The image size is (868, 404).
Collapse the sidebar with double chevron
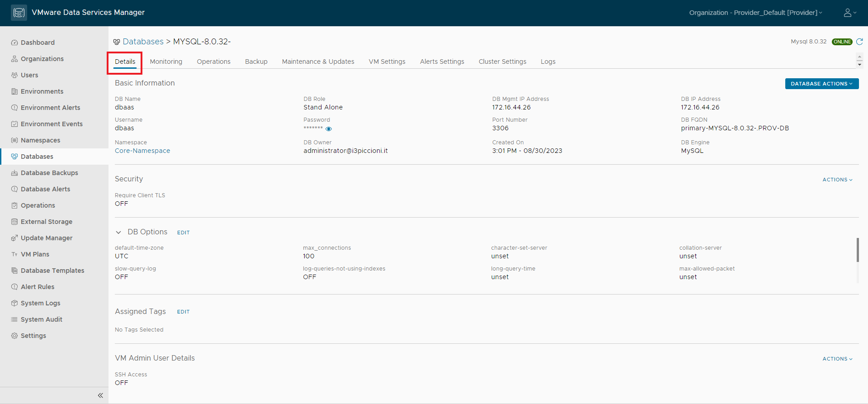100,395
